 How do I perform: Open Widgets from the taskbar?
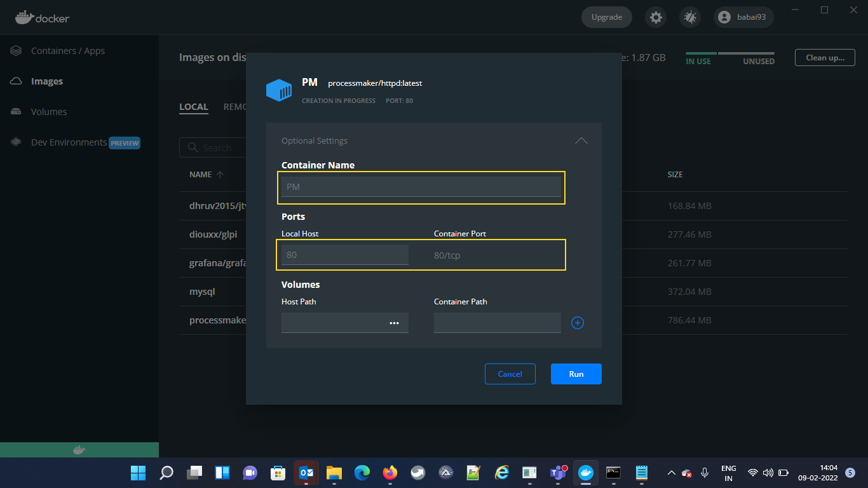click(222, 473)
